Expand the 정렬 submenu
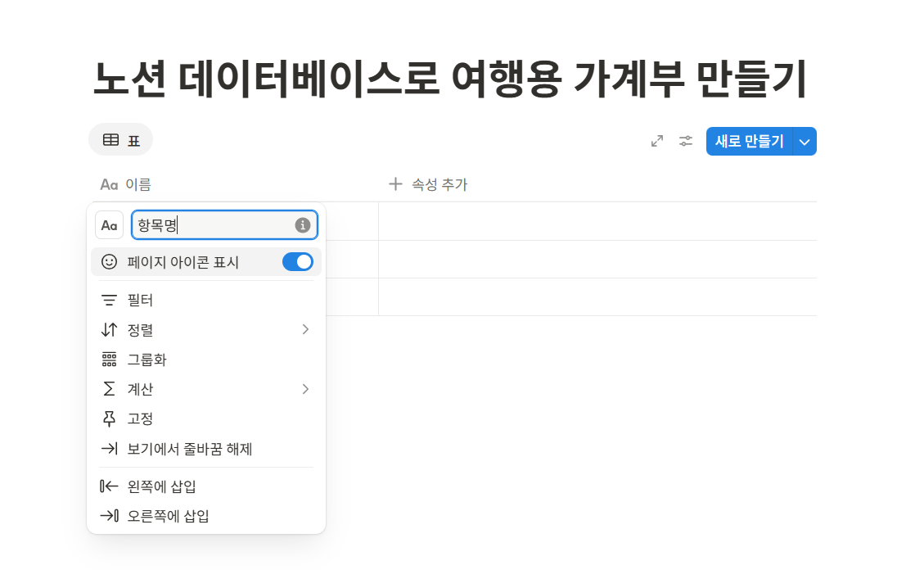Image resolution: width=924 pixels, height=570 pixels. coord(305,329)
